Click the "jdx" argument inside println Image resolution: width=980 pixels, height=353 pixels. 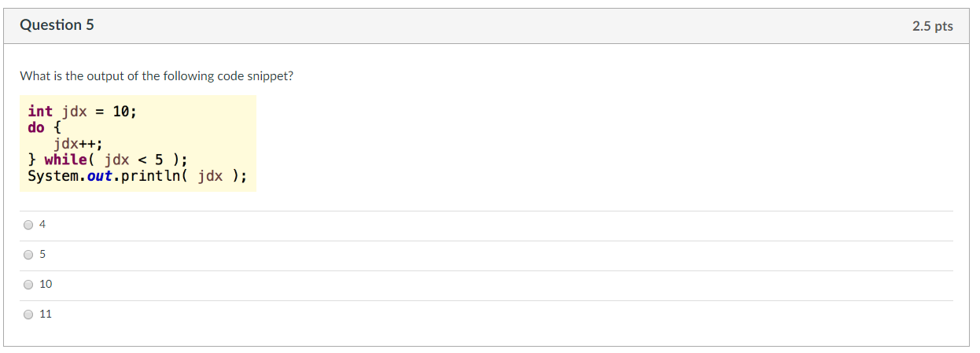tap(211, 176)
